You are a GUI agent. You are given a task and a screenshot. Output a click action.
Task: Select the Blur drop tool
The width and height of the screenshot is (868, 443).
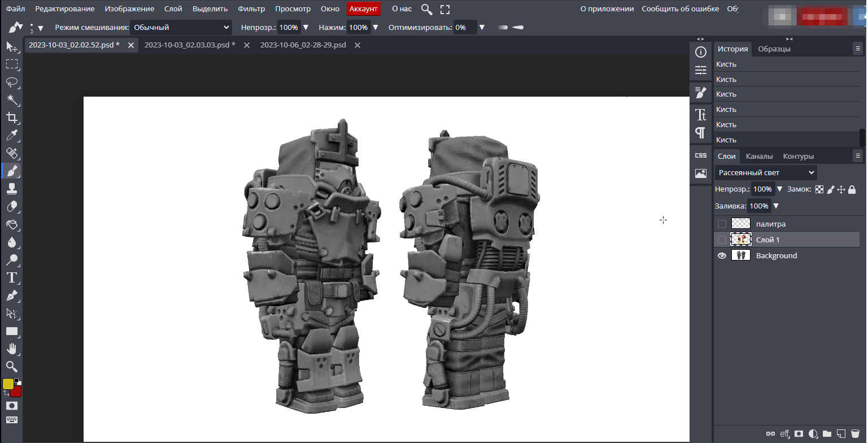tap(11, 242)
